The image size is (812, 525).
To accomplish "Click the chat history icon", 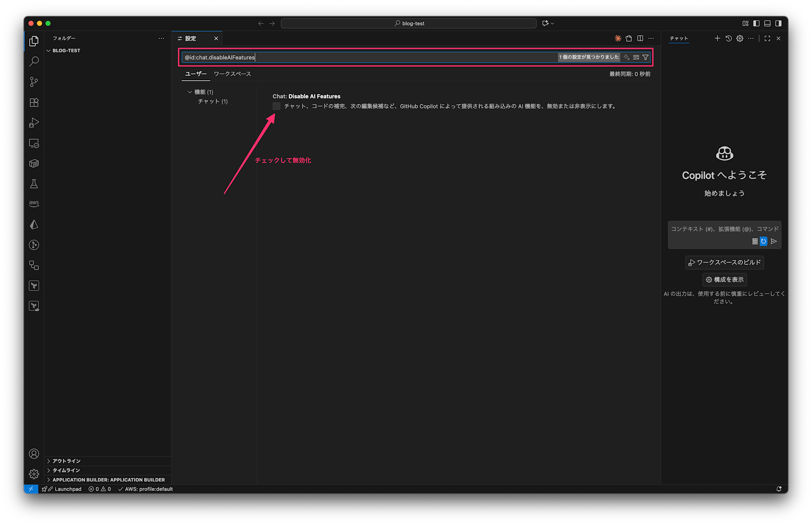I will (729, 39).
